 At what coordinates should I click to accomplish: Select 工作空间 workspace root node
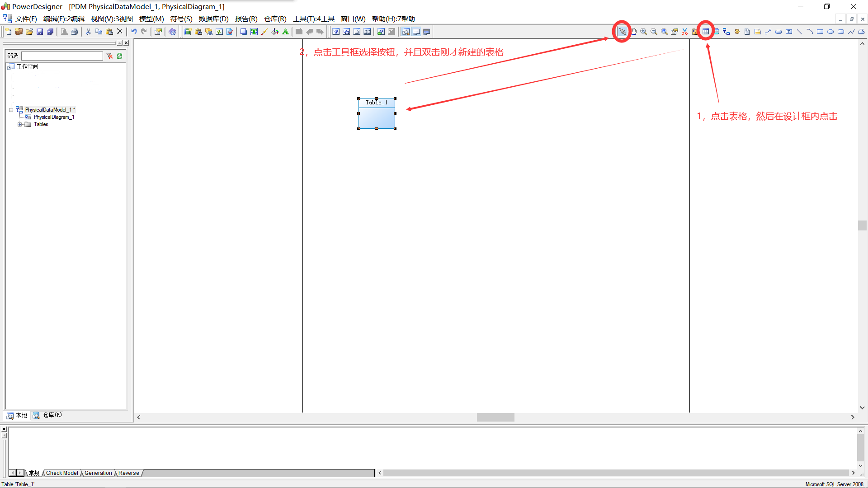(x=27, y=66)
